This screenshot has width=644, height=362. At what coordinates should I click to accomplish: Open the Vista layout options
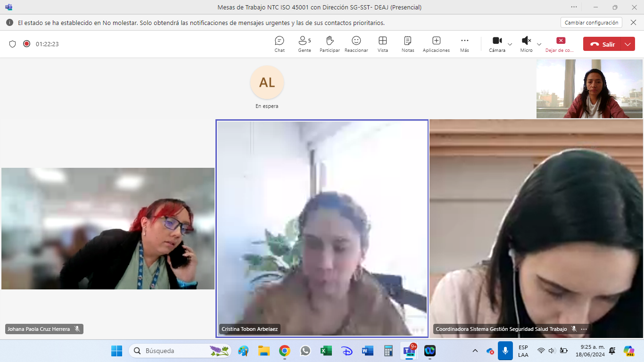click(383, 44)
